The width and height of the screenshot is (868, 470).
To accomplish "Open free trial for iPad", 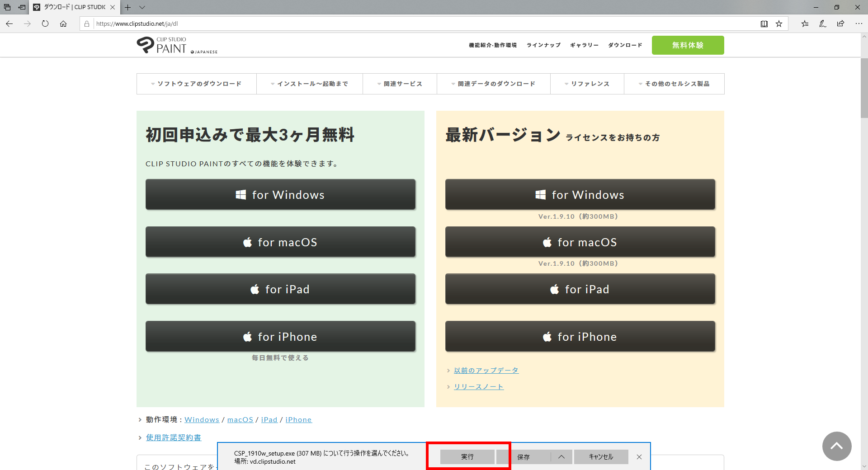I will pyautogui.click(x=280, y=289).
